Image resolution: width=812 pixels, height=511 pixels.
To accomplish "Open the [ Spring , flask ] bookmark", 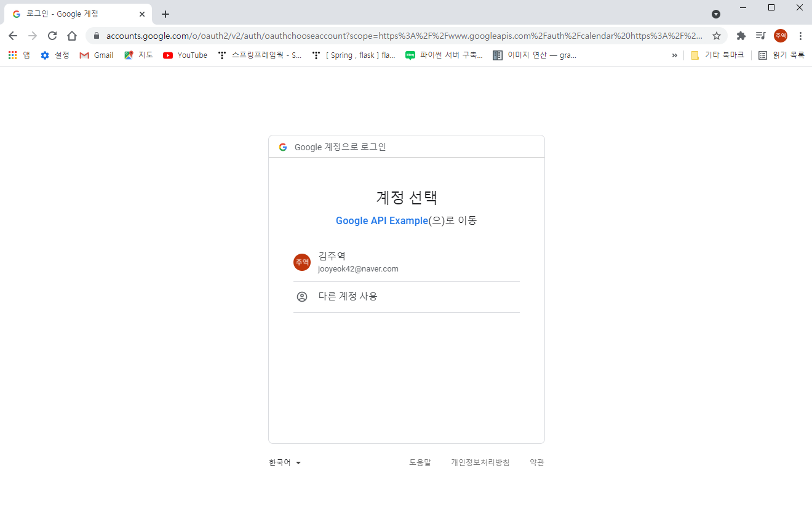I will (x=354, y=55).
